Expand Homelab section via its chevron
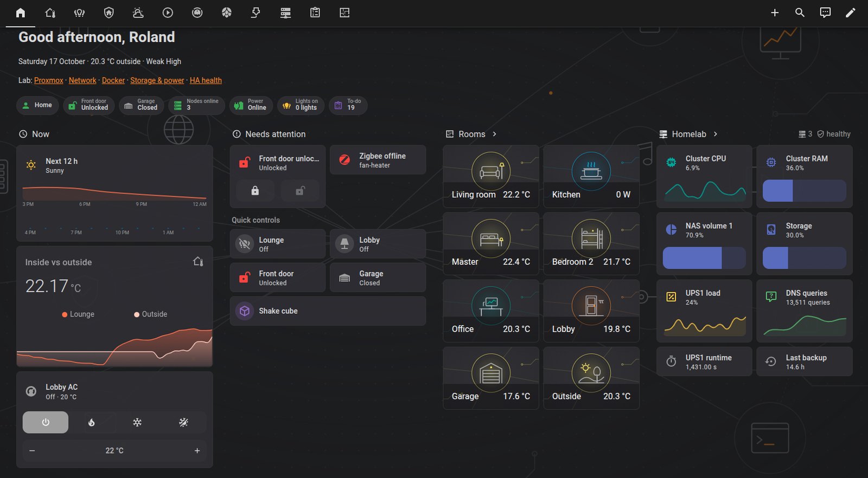The image size is (868, 478). [716, 134]
